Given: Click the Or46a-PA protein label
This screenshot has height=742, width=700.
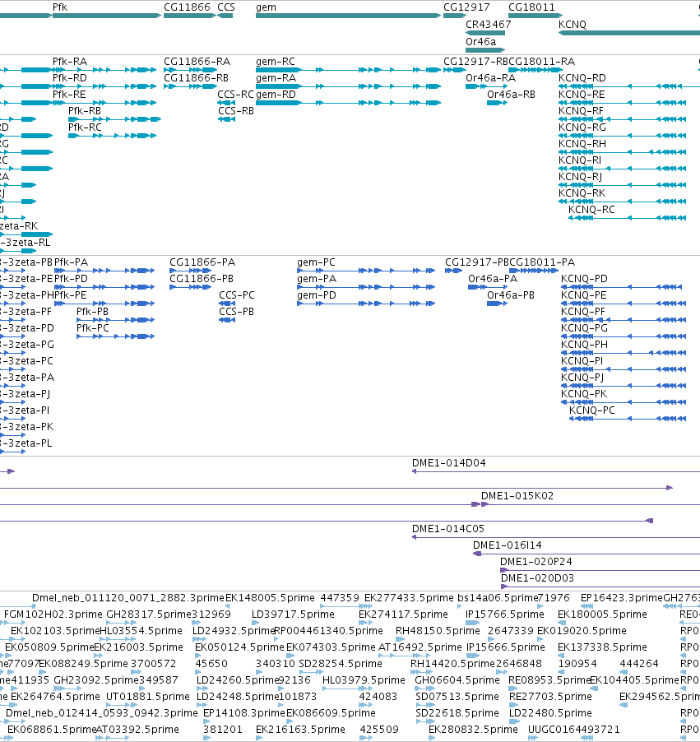Looking at the screenshot, I should tap(493, 279).
